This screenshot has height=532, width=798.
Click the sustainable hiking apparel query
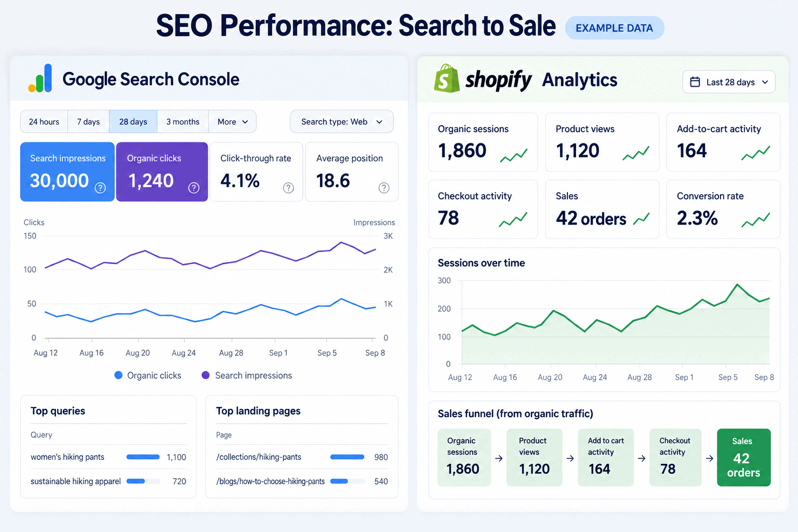76,482
